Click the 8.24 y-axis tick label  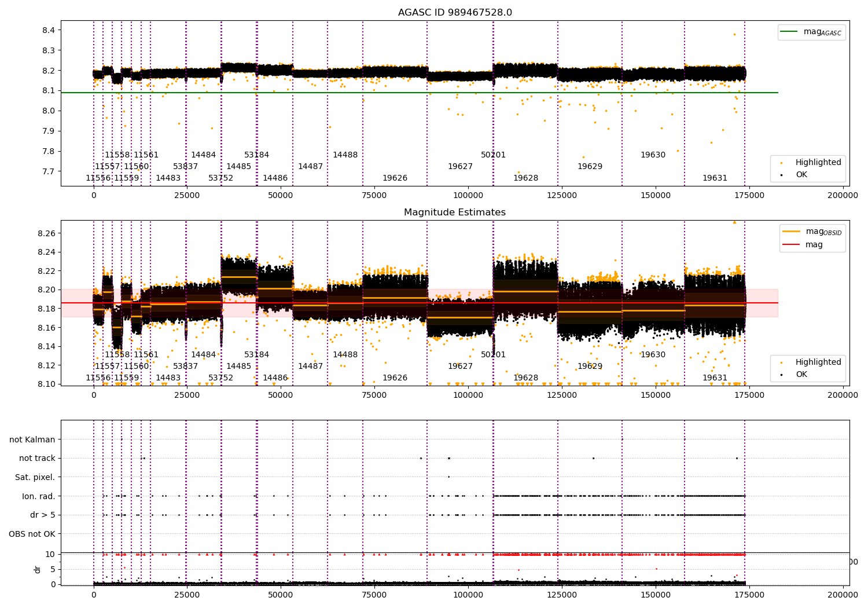tap(47, 252)
